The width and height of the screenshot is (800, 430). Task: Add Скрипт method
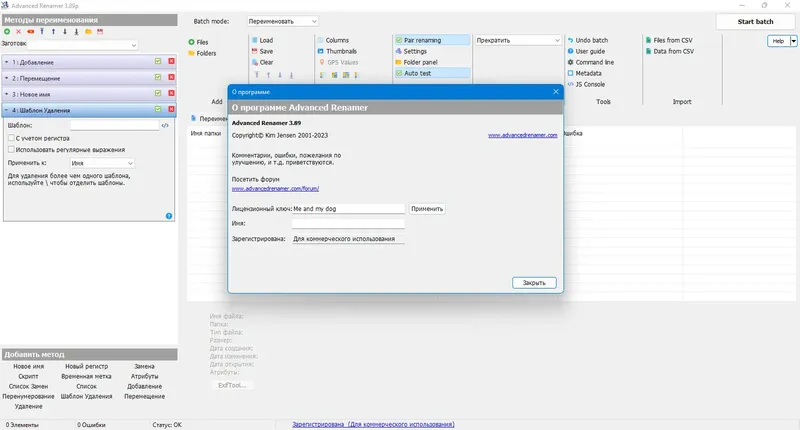(x=29, y=376)
